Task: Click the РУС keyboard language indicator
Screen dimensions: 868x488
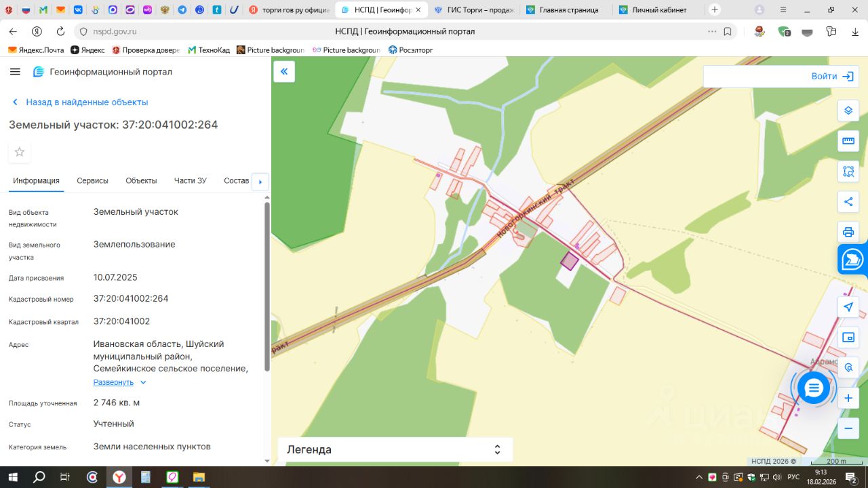Action: pos(793,477)
